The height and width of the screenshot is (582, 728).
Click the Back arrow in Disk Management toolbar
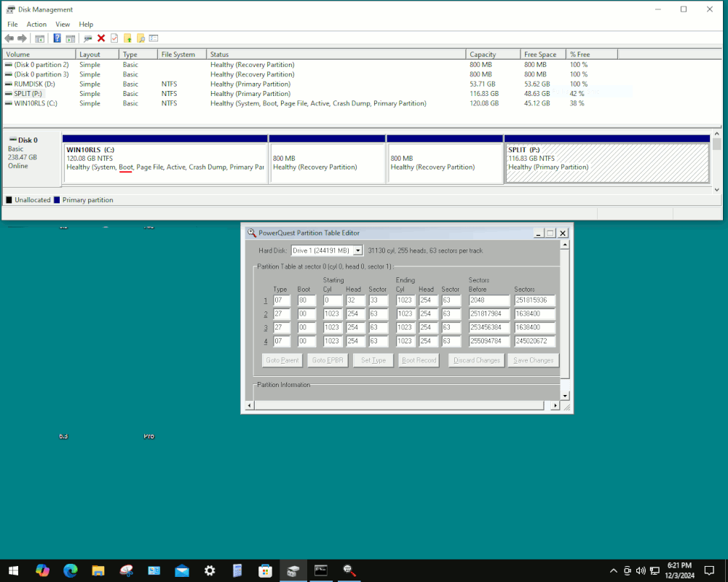(x=9, y=39)
